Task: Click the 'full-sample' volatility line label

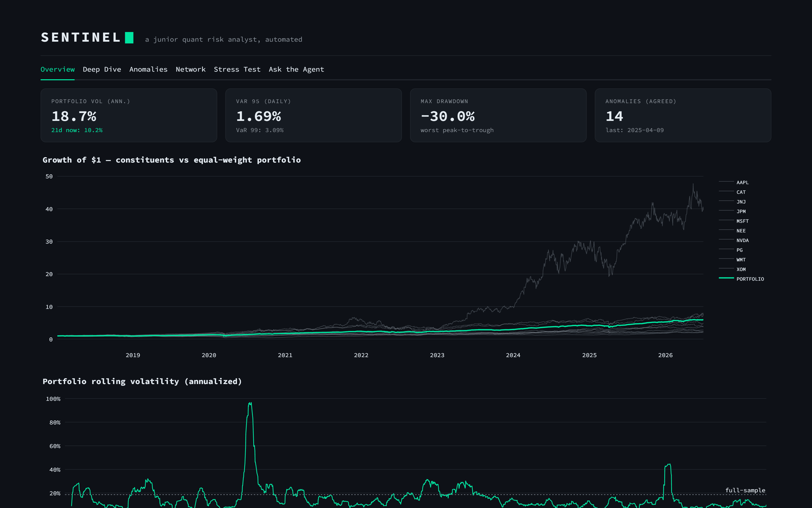Action: click(745, 490)
